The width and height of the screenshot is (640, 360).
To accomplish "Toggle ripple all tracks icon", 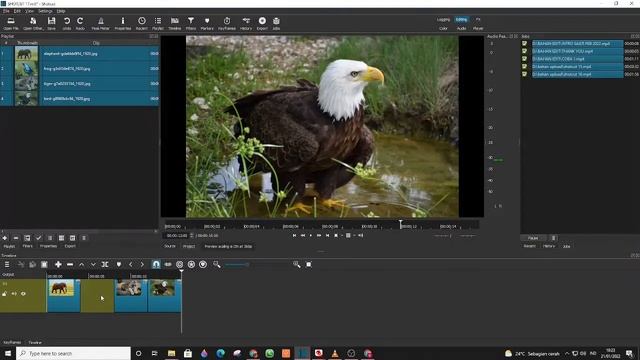I will point(191,264).
